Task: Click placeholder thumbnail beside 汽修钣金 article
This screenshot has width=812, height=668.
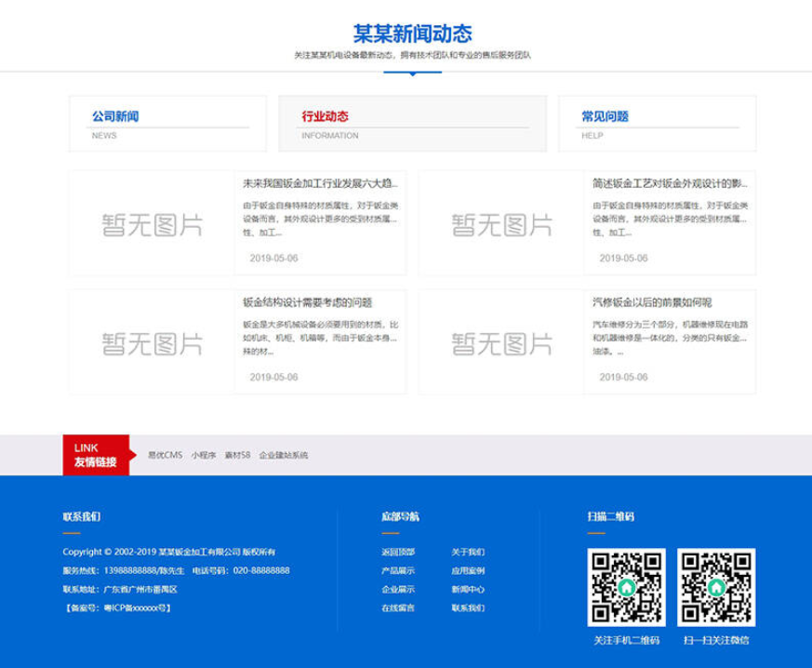Action: click(502, 342)
